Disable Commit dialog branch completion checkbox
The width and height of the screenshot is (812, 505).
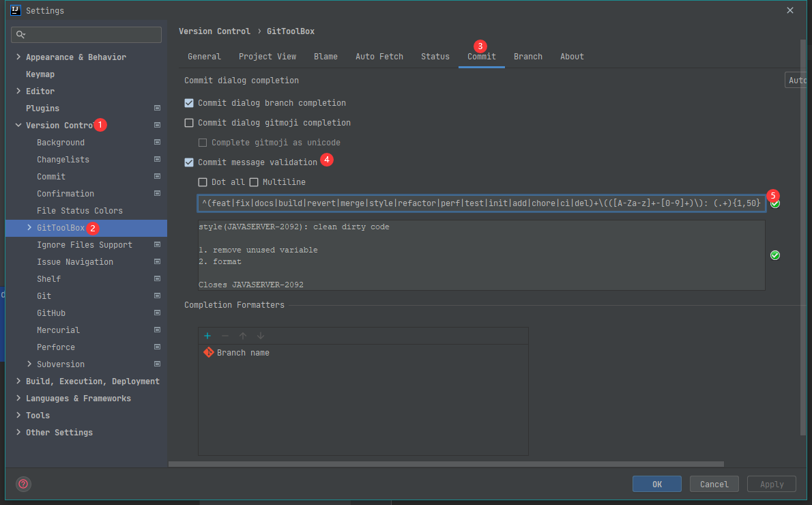[189, 103]
